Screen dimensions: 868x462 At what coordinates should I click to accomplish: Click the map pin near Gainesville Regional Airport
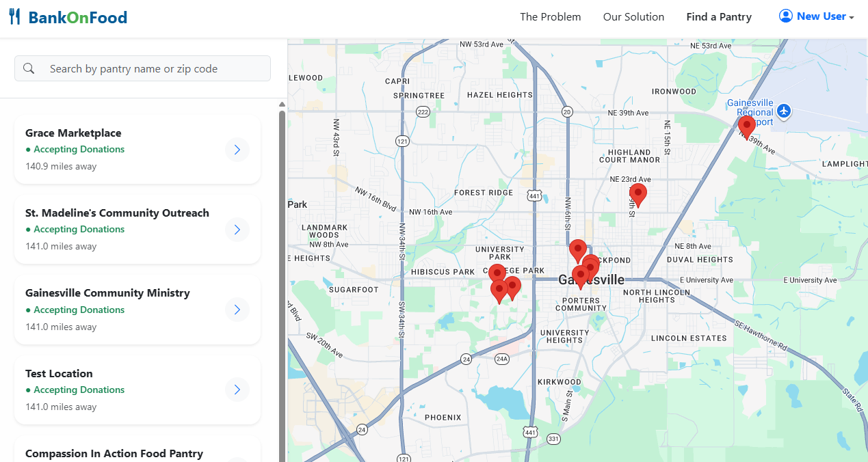click(x=746, y=126)
